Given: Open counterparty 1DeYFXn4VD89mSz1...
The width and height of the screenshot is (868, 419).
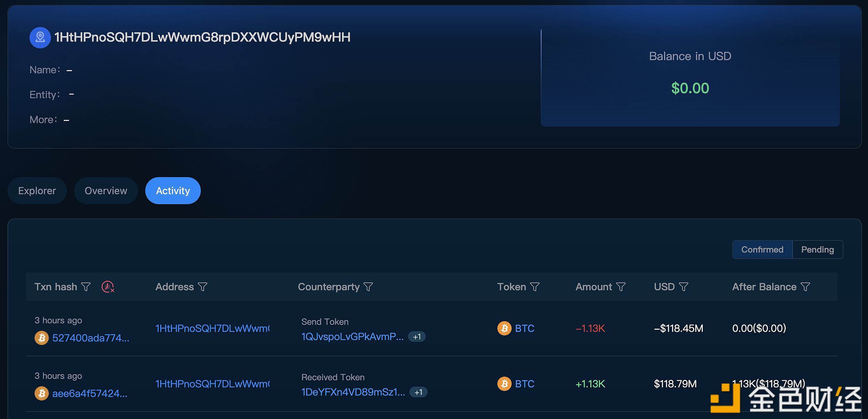Looking at the screenshot, I should pyautogui.click(x=353, y=392).
